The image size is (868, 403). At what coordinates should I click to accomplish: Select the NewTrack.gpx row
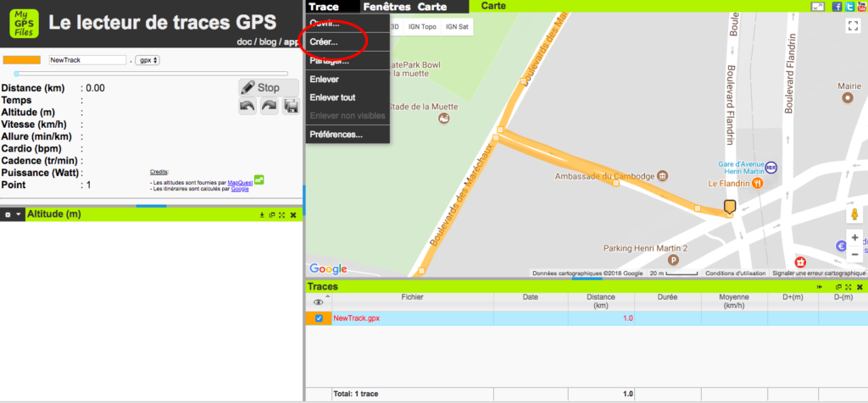[587, 318]
